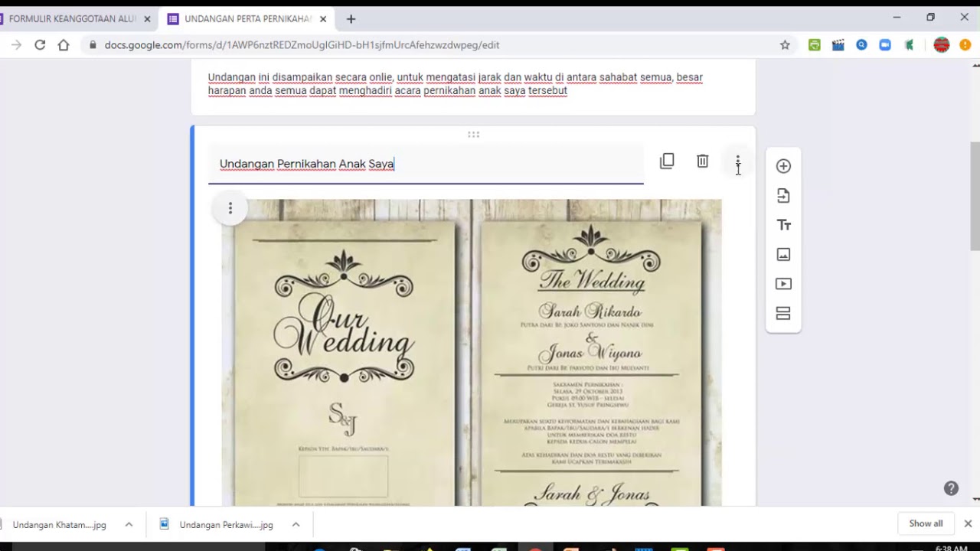Expand options for Undangan Khatam download

click(x=129, y=524)
